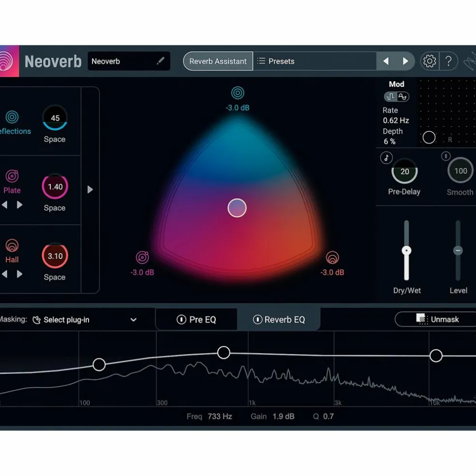
Task: Edit preset name with pencil icon
Action: [161, 61]
